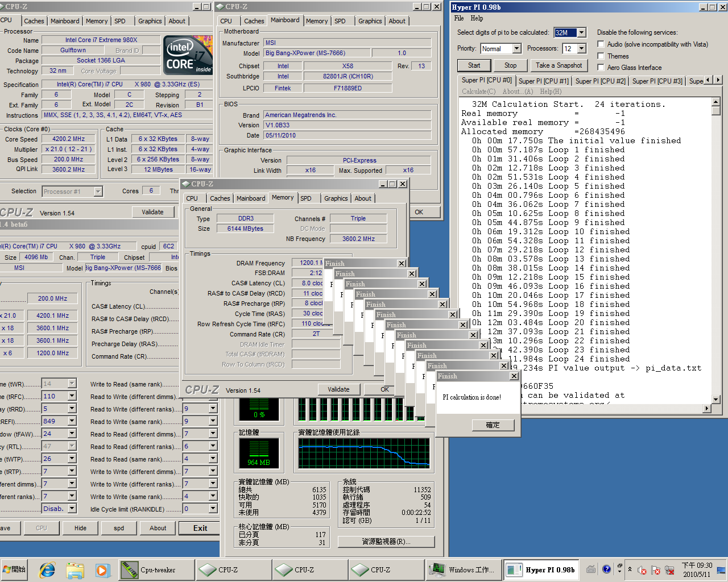Click the Start button in Hyper PI

[474, 65]
